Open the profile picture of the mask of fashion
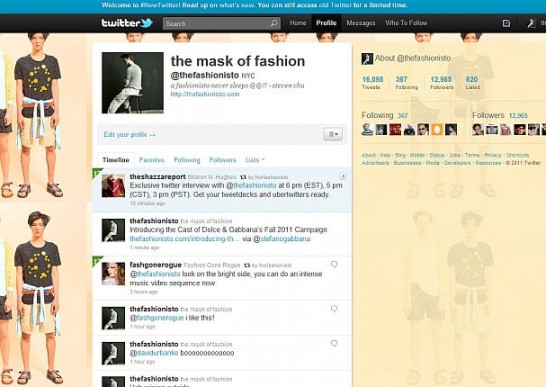Viewport: 546px width, 387px height. 133,83
